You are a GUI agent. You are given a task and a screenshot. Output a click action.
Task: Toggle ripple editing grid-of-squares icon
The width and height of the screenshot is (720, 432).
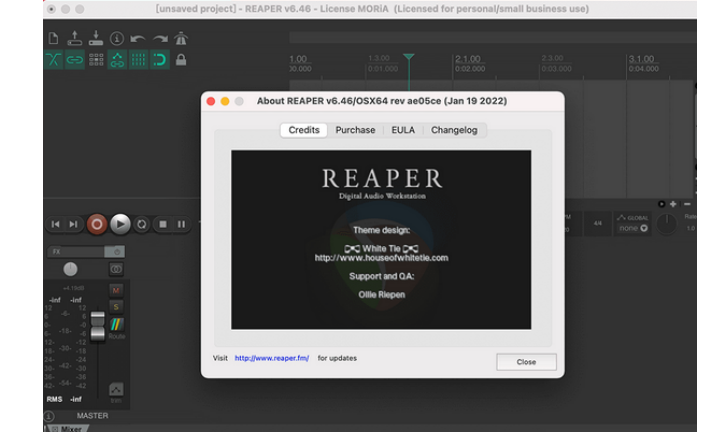(96, 60)
